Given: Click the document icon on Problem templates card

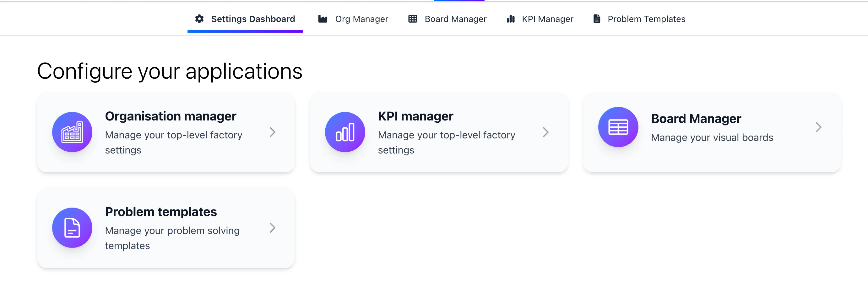Looking at the screenshot, I should (72, 228).
